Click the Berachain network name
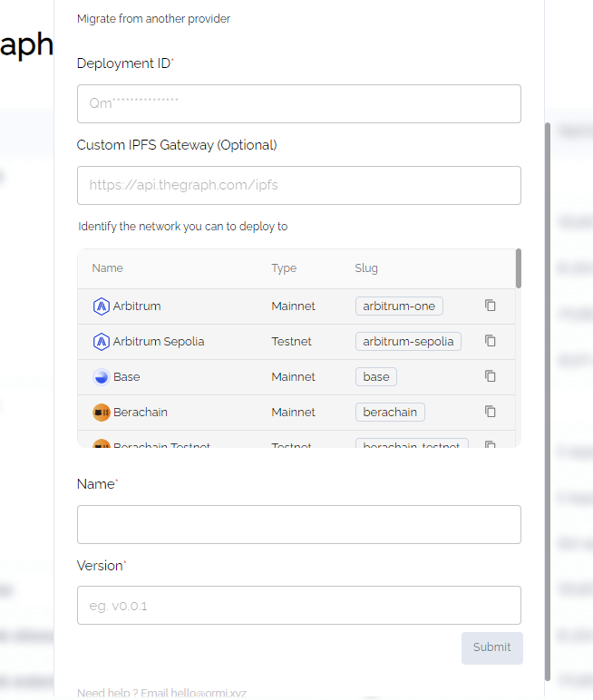Screen dimensions: 593x700 point(141,412)
